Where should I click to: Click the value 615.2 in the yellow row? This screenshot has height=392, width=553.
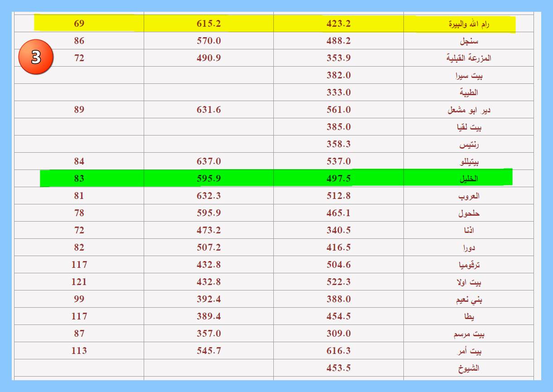click(x=209, y=24)
